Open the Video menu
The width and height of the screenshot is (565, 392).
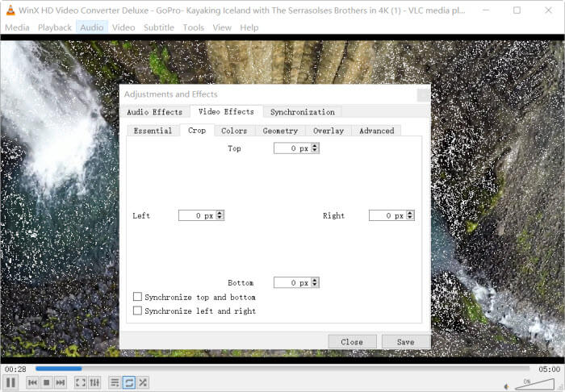pyautogui.click(x=123, y=27)
